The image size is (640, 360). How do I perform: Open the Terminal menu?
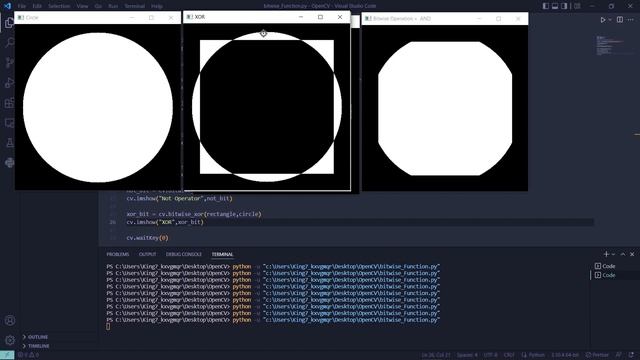coord(135,6)
